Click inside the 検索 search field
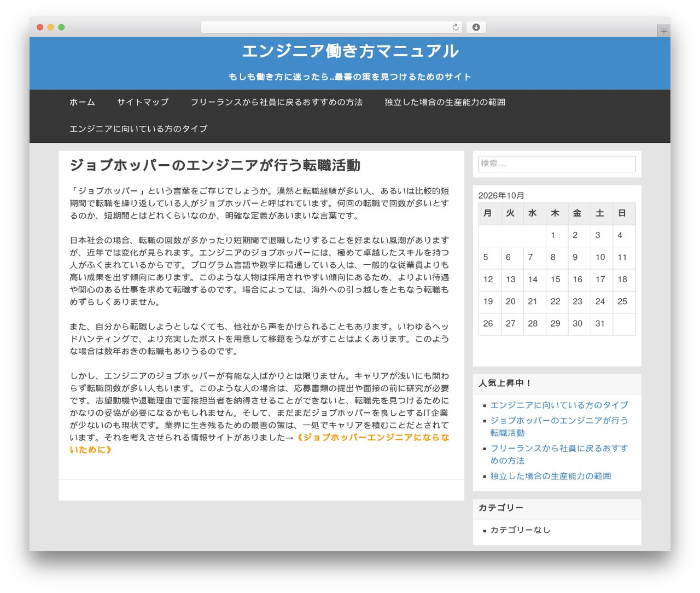700x593 pixels. pyautogui.click(x=557, y=164)
